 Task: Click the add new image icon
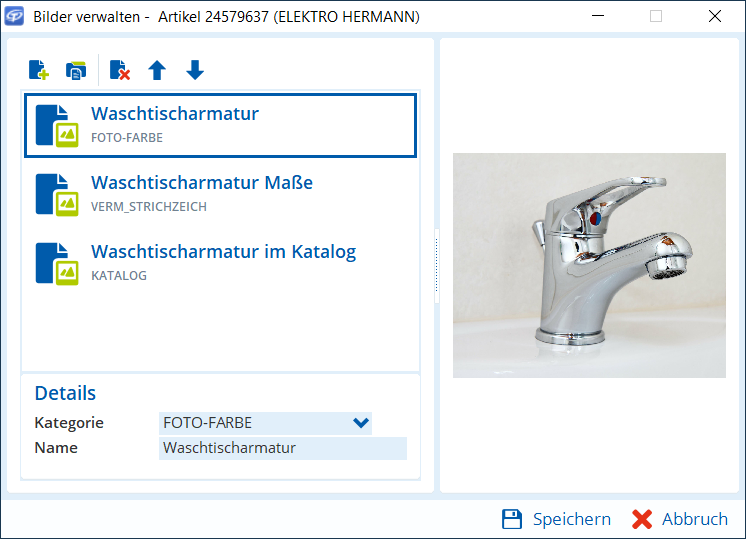(38, 70)
